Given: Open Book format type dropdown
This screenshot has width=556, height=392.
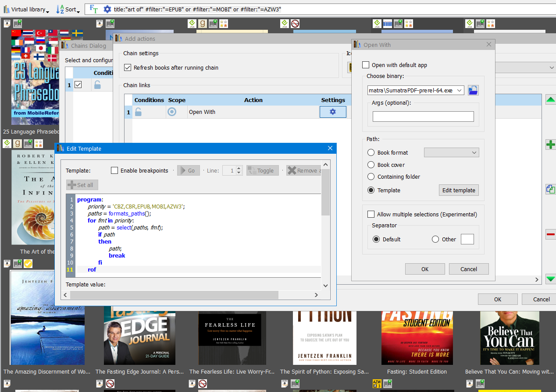Looking at the screenshot, I should coord(452,152).
